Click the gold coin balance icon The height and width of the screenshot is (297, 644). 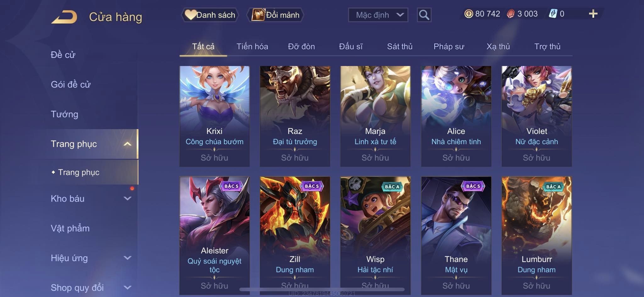click(x=469, y=14)
